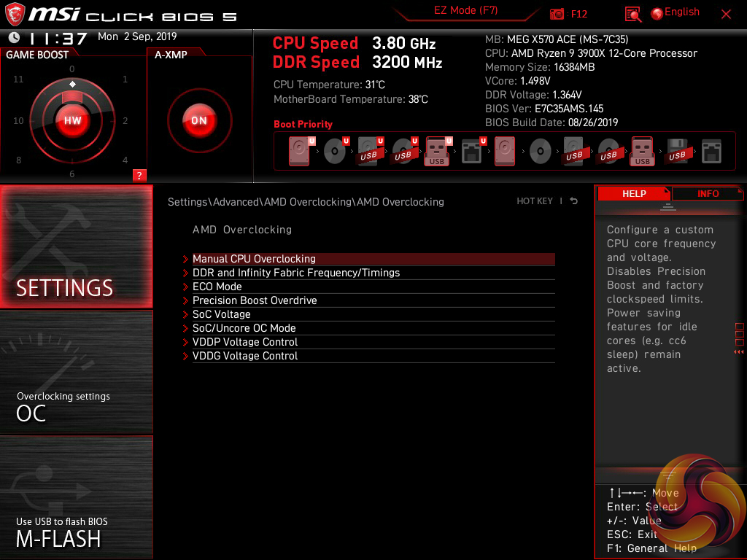
Task: Select legacy network boot device
Action: (x=711, y=151)
